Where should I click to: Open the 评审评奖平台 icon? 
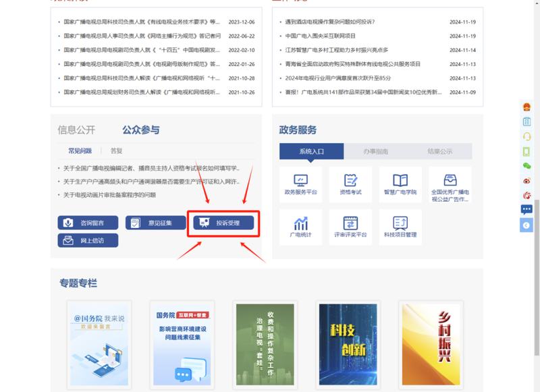(x=350, y=224)
